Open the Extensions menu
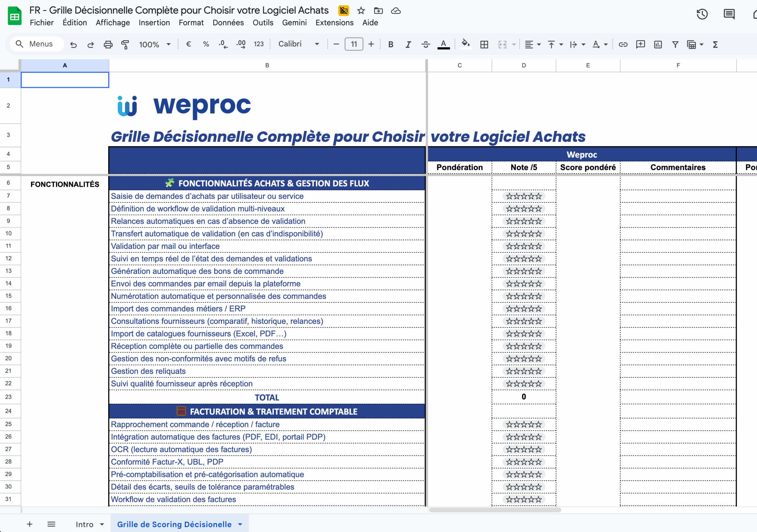Viewport: 757px width, 532px height. tap(334, 23)
